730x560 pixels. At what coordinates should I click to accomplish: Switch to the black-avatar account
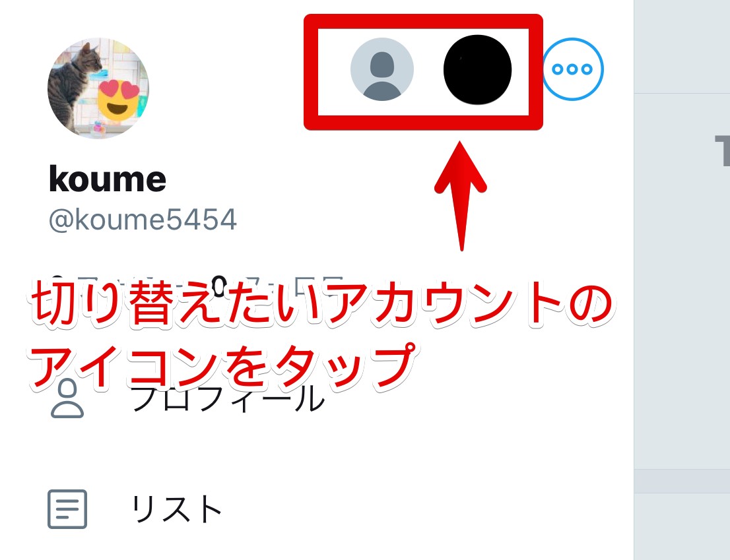coord(477,69)
